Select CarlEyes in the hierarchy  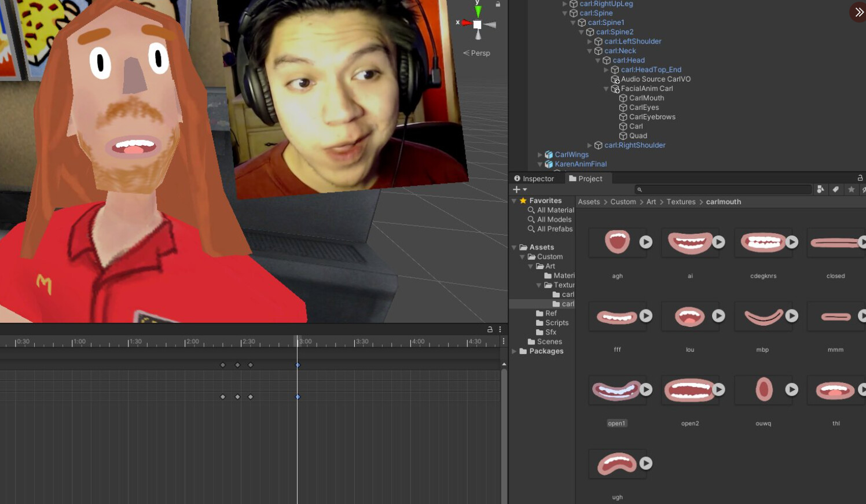[x=644, y=107]
